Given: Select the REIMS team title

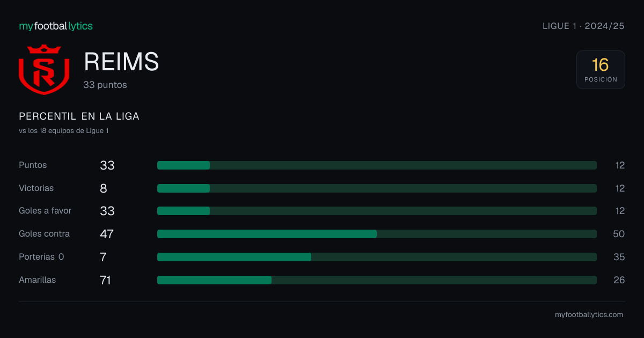Looking at the screenshot, I should [x=121, y=62].
